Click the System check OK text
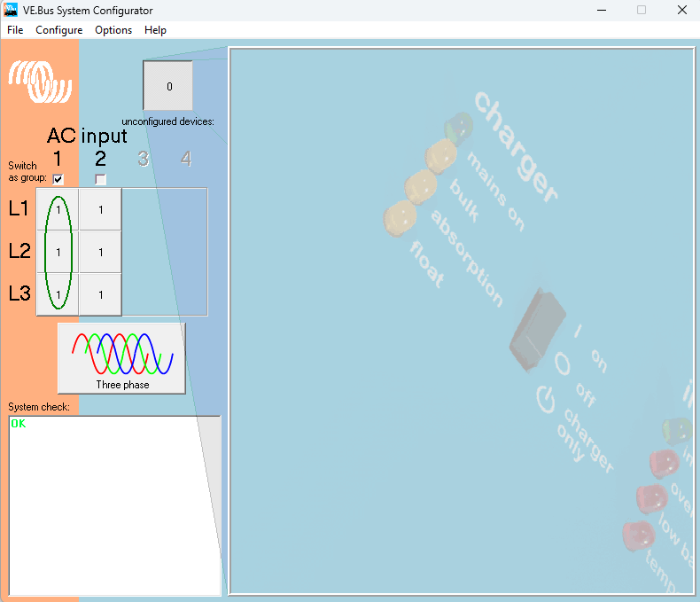The height and width of the screenshot is (602, 700). point(19,424)
